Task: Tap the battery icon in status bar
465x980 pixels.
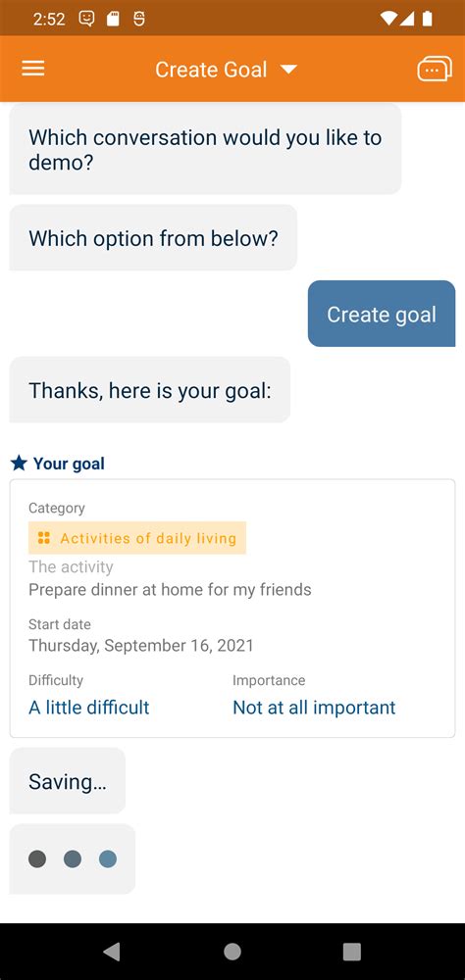Action: (x=428, y=18)
